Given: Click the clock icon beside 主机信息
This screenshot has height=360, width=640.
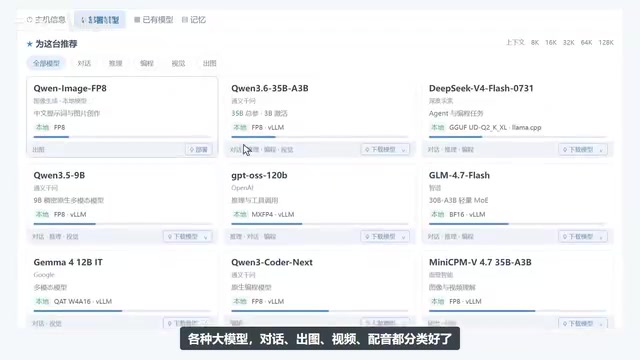Looking at the screenshot, I should click(x=29, y=20).
